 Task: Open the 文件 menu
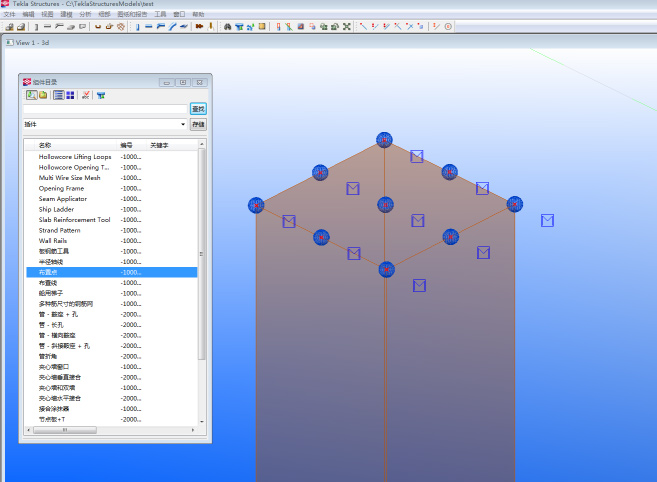point(9,15)
